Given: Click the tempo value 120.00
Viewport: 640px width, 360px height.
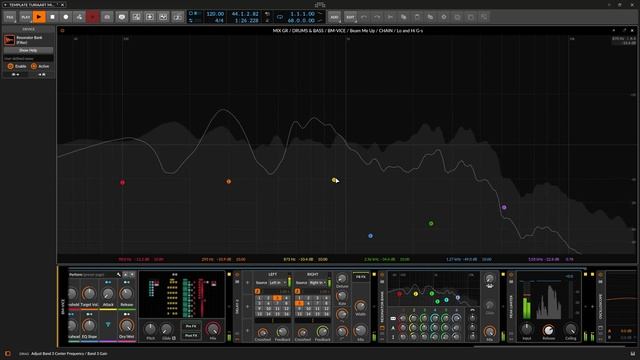Looking at the screenshot, I should [215, 14].
